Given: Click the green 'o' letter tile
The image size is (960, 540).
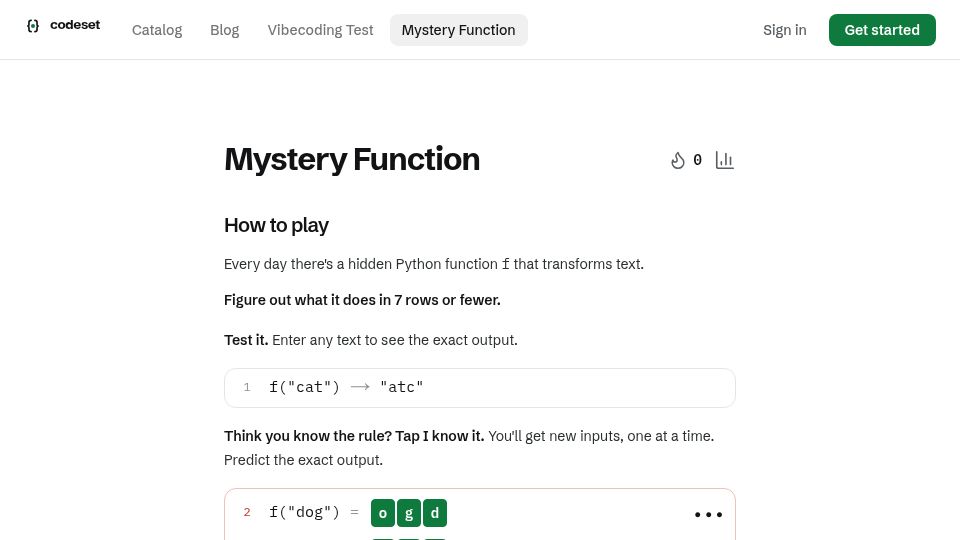Looking at the screenshot, I should point(383,513).
